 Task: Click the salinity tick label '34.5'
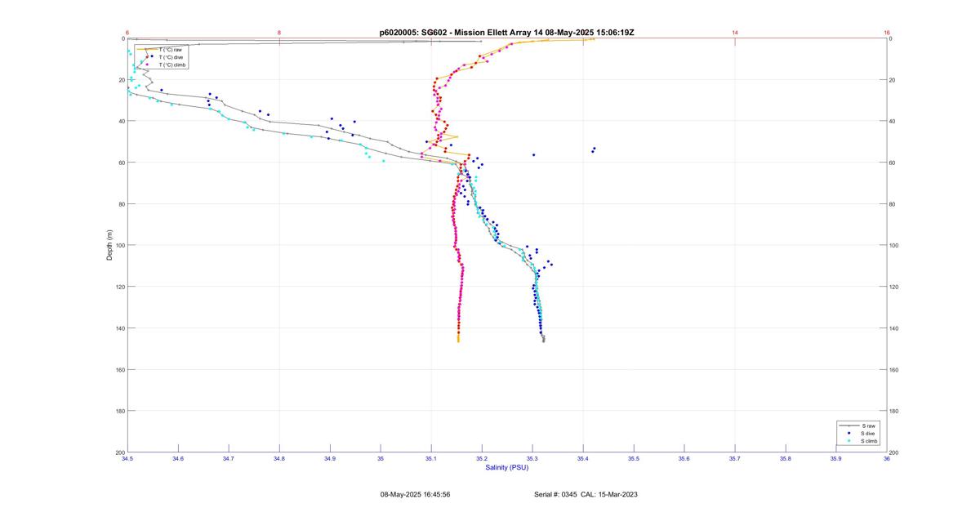127,459
